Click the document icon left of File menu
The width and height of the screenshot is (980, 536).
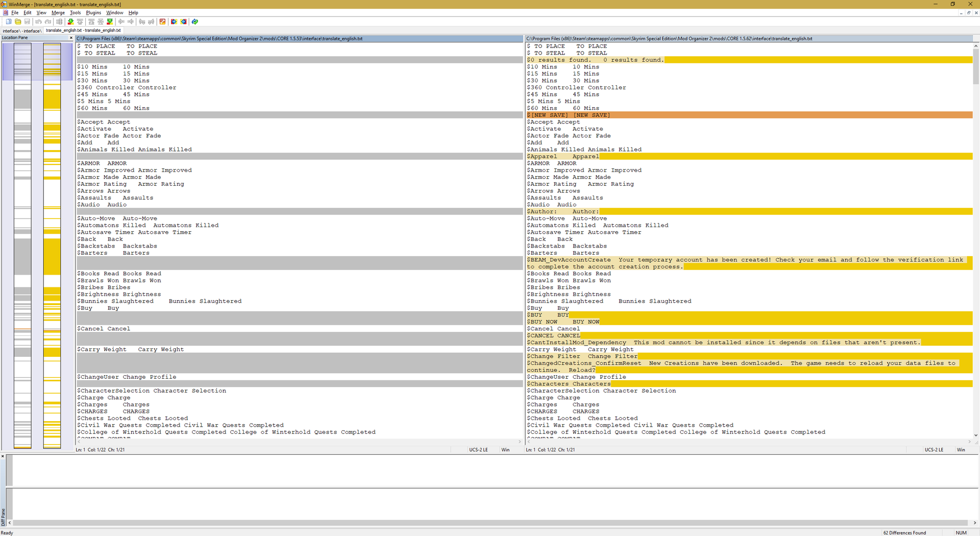[6, 13]
